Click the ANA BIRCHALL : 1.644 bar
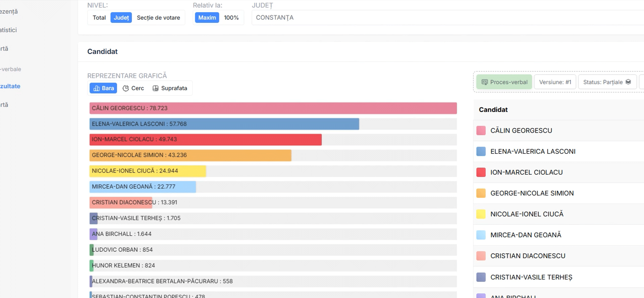Viewport: 644px width, 298px height. [x=94, y=234]
